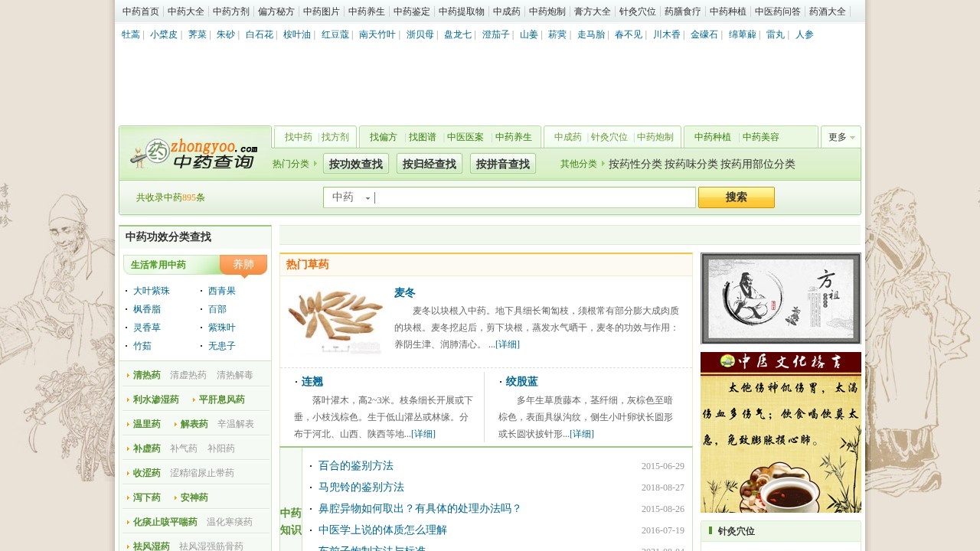Open 中药图片 in top navigation
Screen dimensions: 980x551
(322, 11)
